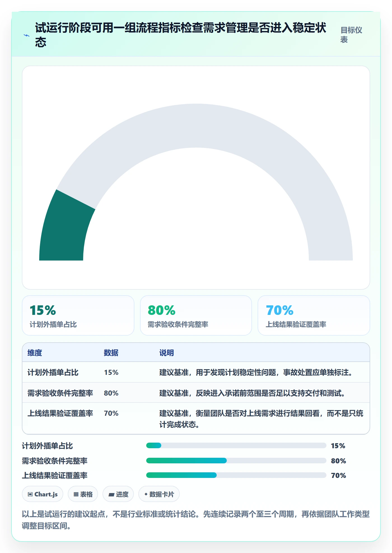Click the 上线结果验证覆盖率 progress bar
This screenshot has height=553, width=392.
[x=236, y=475]
